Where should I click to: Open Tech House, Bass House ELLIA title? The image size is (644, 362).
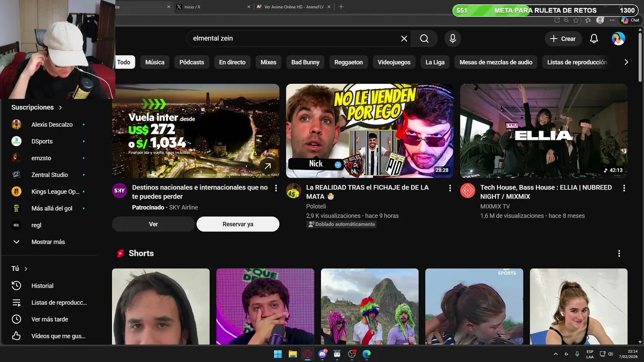click(x=546, y=192)
